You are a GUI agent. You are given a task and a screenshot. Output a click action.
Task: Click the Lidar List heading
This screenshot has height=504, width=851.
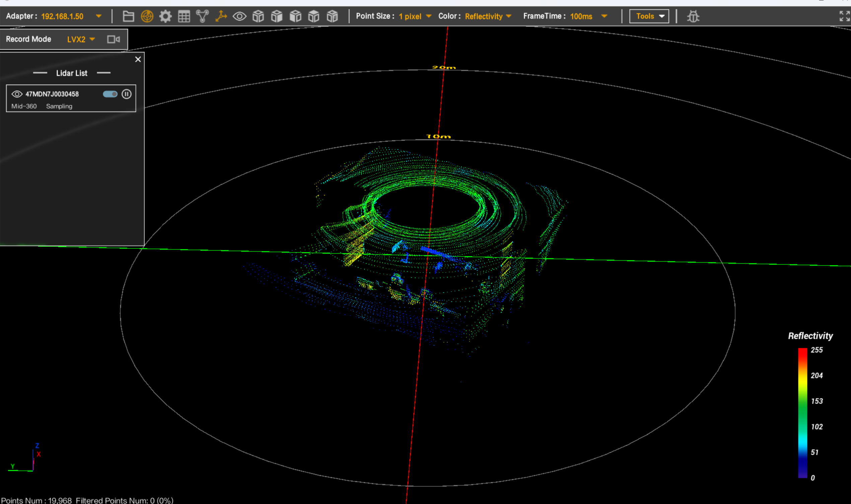click(72, 73)
